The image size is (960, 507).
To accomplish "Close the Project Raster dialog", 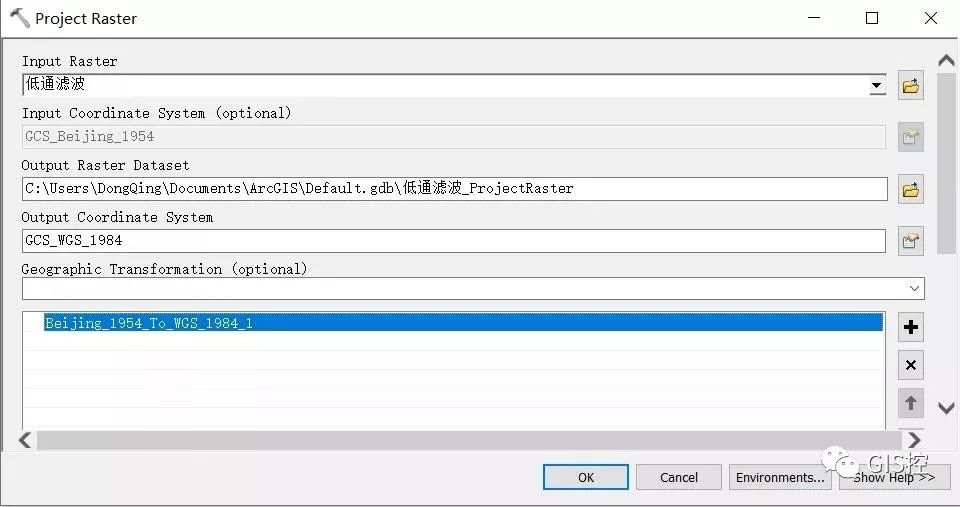I will tap(931, 18).
